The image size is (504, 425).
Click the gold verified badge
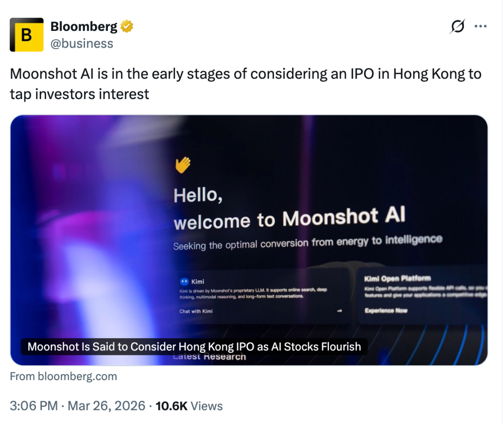[x=126, y=27]
